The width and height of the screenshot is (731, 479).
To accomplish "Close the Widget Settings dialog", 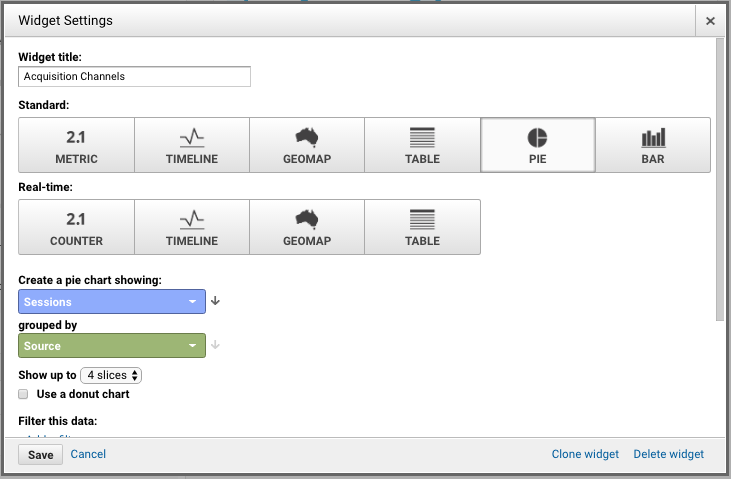I will point(710,21).
